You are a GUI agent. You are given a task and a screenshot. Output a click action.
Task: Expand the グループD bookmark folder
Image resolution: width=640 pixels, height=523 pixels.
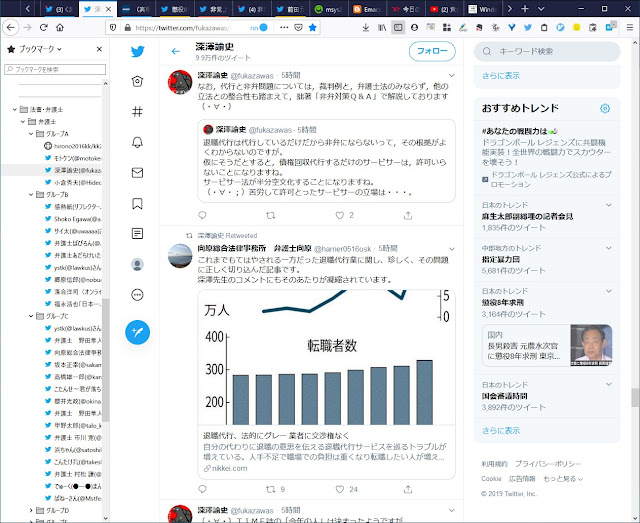pos(31,510)
